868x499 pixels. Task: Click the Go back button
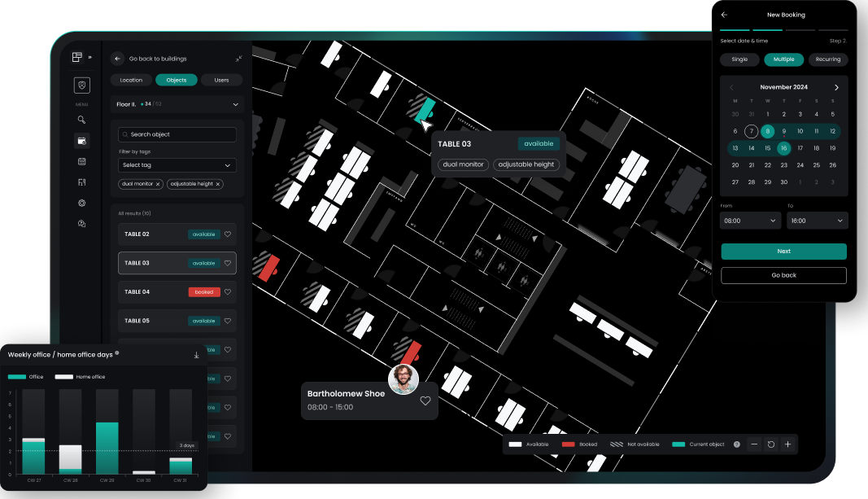click(x=784, y=275)
